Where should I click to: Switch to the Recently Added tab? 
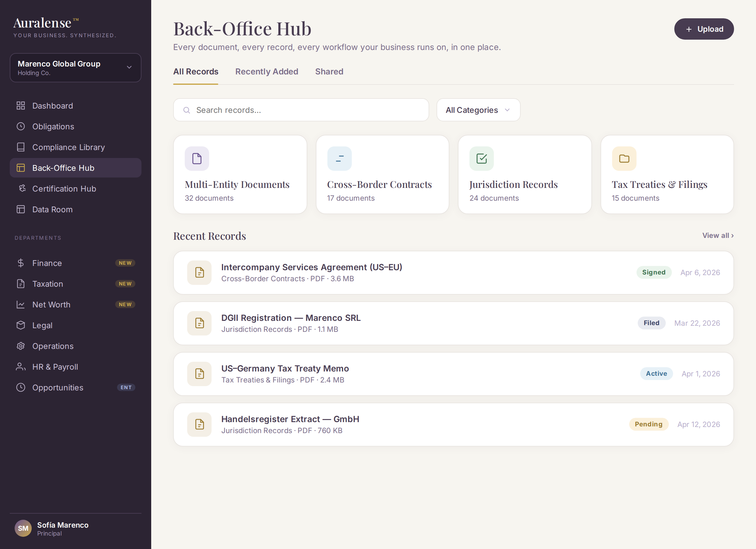coord(267,72)
